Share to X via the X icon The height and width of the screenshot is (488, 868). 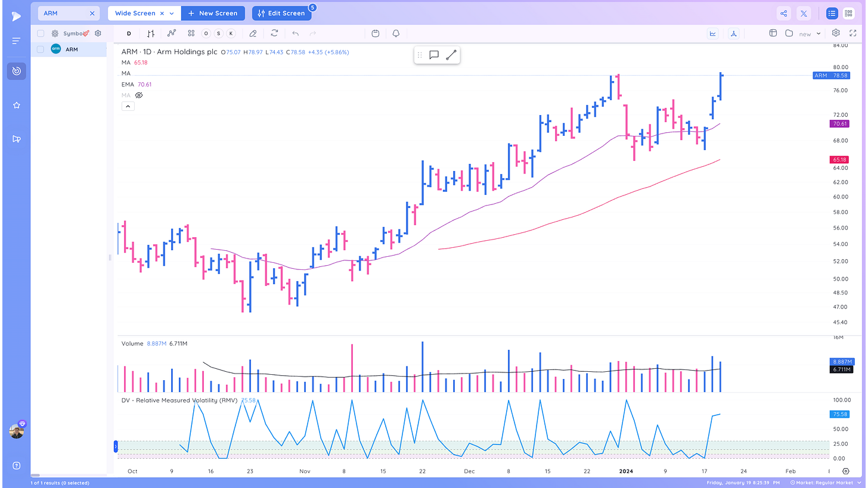coord(804,13)
